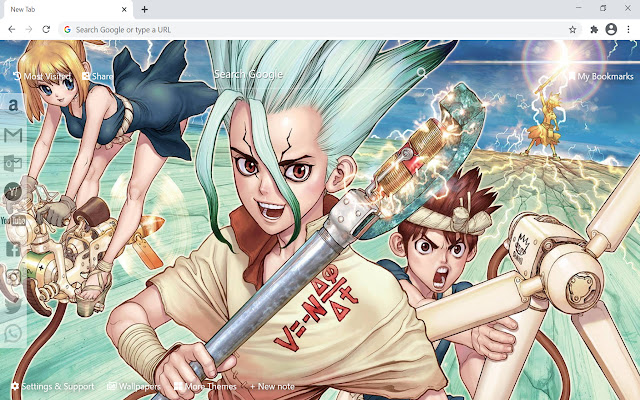Viewport: 640px width, 400px height.
Task: Open My Bookmarks
Action: pos(601,76)
